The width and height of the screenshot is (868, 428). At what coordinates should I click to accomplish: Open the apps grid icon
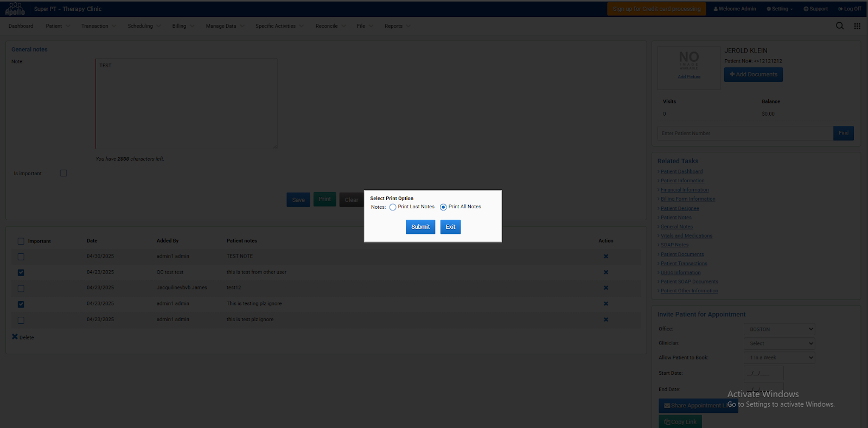coord(857,26)
